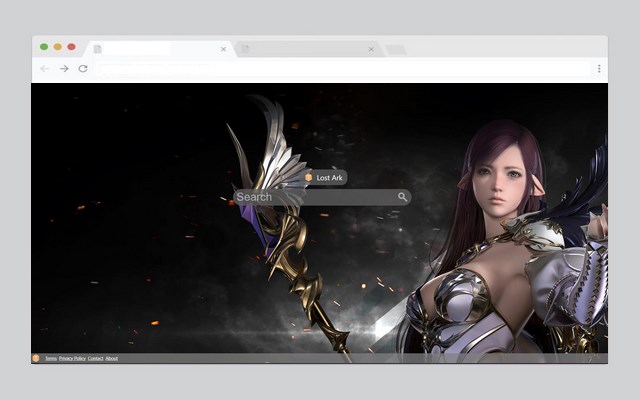Open a new tab with the tab button
The image size is (640, 400).
tap(396, 50)
